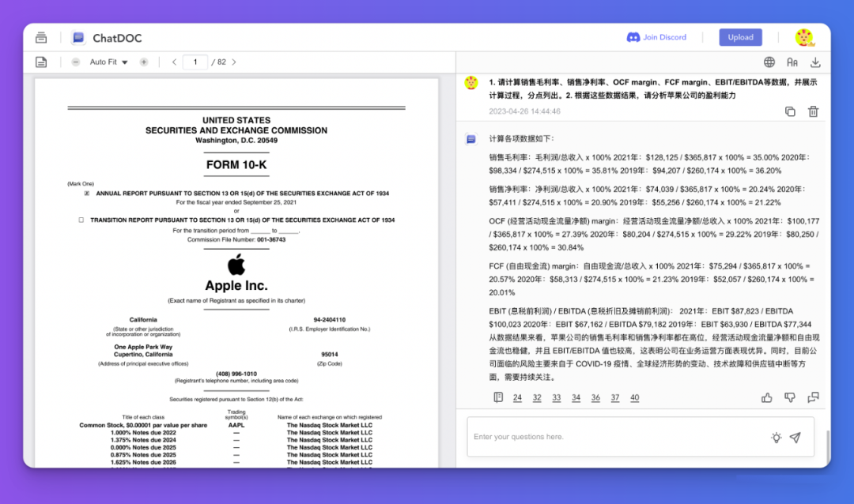Click the Apple logo in the PDF
Image resolution: width=854 pixels, height=504 pixels.
point(236,264)
